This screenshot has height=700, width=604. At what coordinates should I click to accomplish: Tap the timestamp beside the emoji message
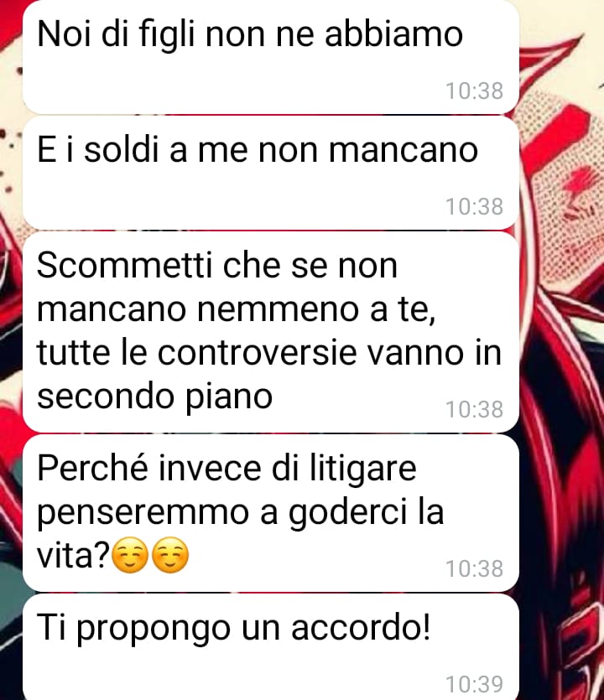[475, 568]
